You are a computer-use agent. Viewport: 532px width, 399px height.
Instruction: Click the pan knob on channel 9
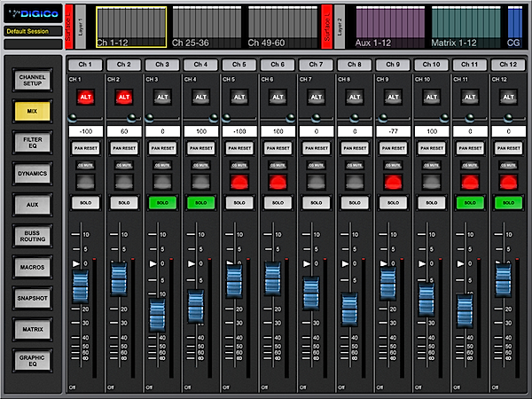point(383,118)
